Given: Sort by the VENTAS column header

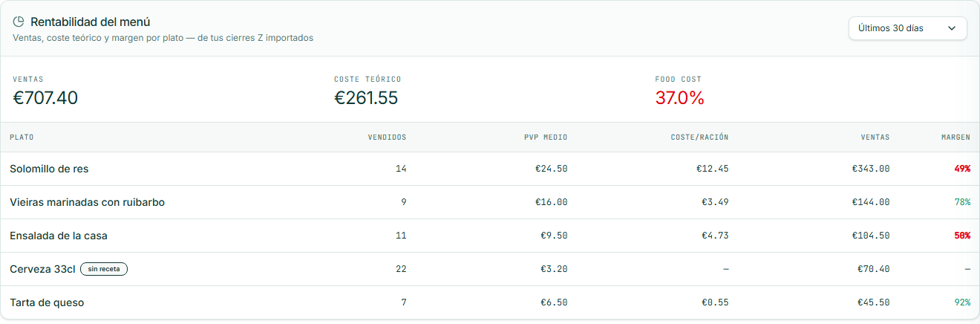Looking at the screenshot, I should [875, 137].
